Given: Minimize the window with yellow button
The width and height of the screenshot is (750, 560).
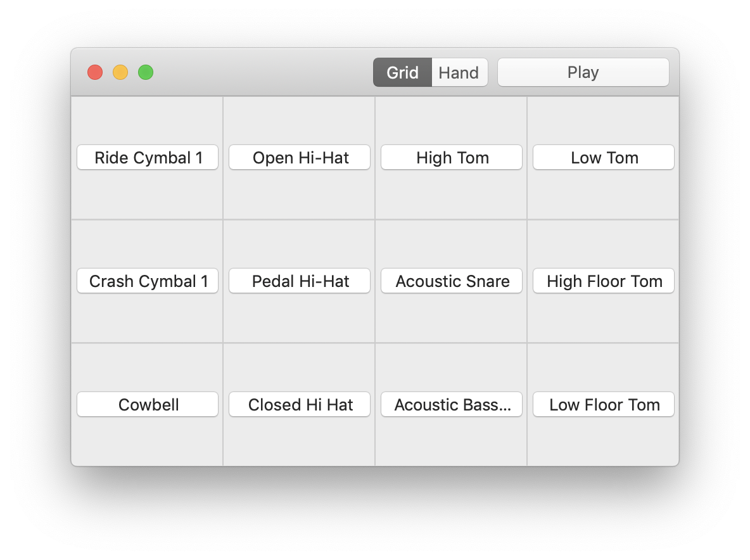Looking at the screenshot, I should pyautogui.click(x=120, y=72).
